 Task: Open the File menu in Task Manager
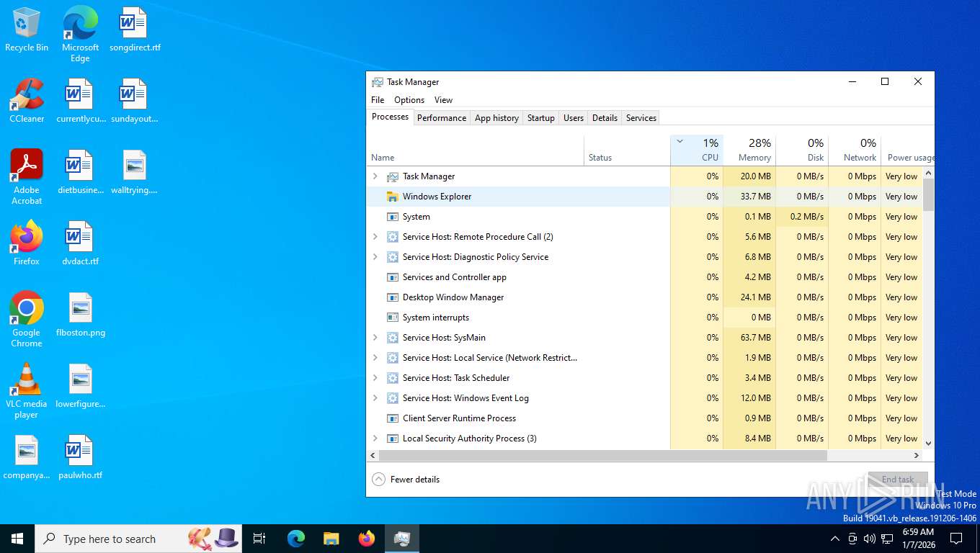(x=378, y=100)
